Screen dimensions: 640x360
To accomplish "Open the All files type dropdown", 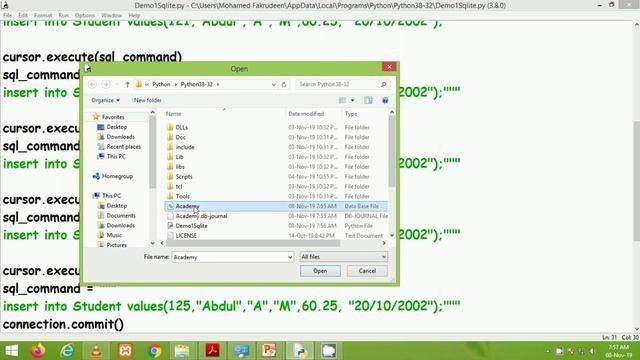I will pyautogui.click(x=343, y=257).
